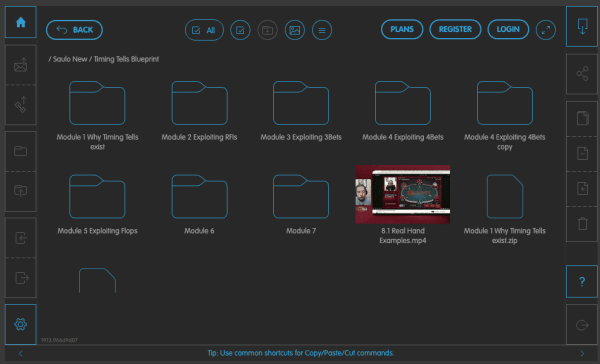Click the REGISTER button
Screen dimensions: 600x364
point(455,29)
